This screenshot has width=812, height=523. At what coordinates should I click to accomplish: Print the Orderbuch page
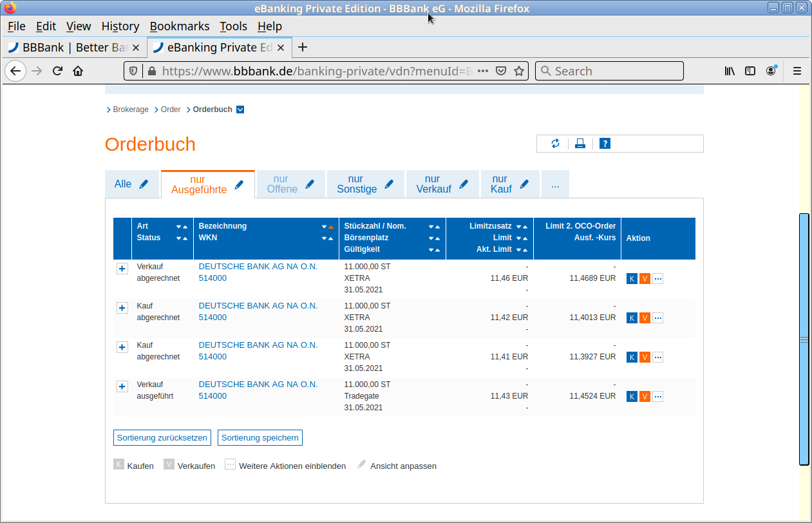pyautogui.click(x=580, y=144)
